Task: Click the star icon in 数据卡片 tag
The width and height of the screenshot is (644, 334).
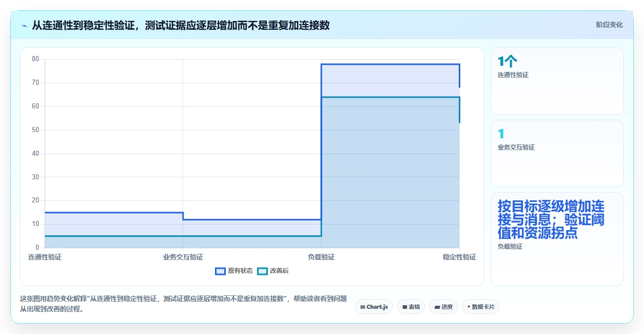Action: (x=469, y=307)
